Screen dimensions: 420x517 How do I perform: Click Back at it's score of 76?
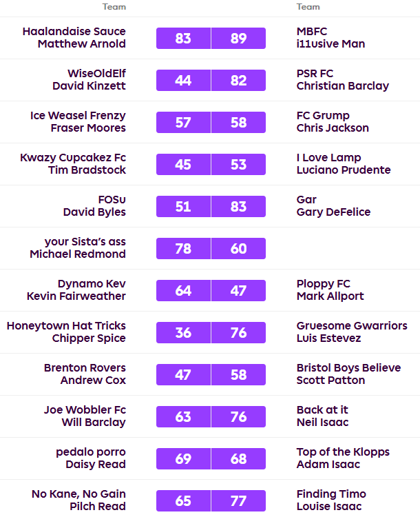pos(239,417)
